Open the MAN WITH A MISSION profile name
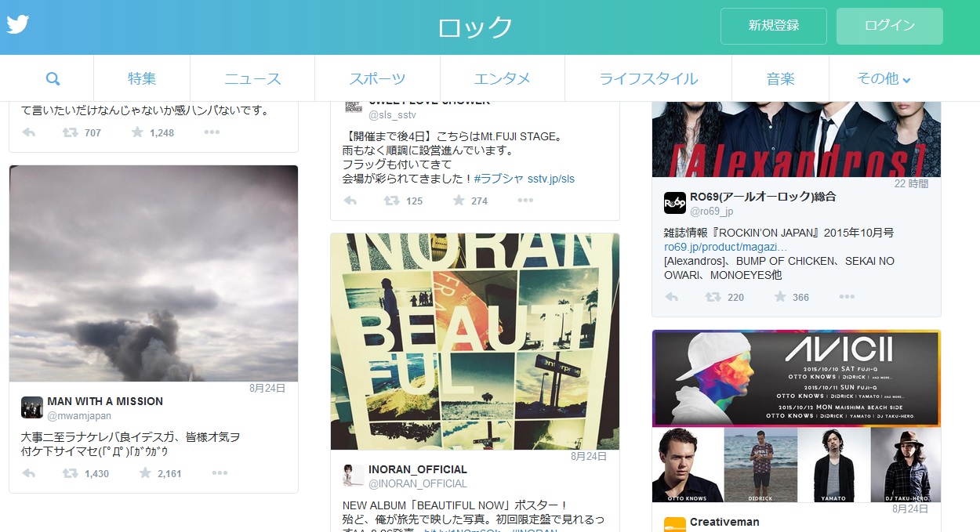The image size is (980, 532). pyautogui.click(x=105, y=401)
